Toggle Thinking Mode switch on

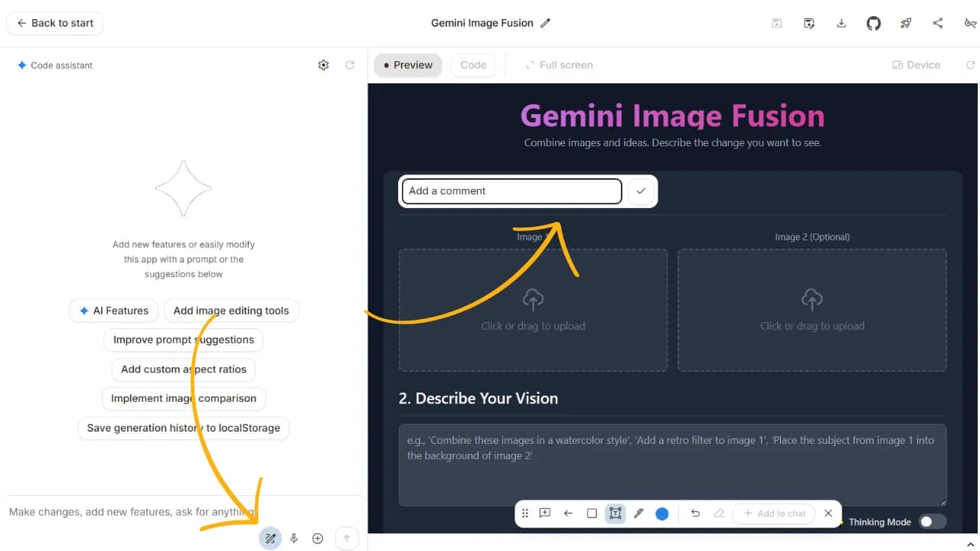tap(933, 522)
